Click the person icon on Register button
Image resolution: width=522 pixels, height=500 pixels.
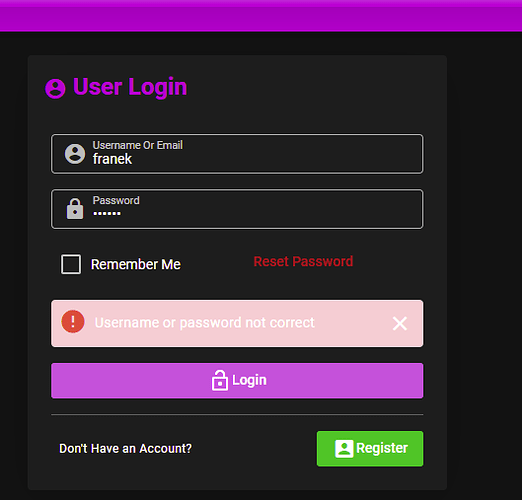(344, 449)
